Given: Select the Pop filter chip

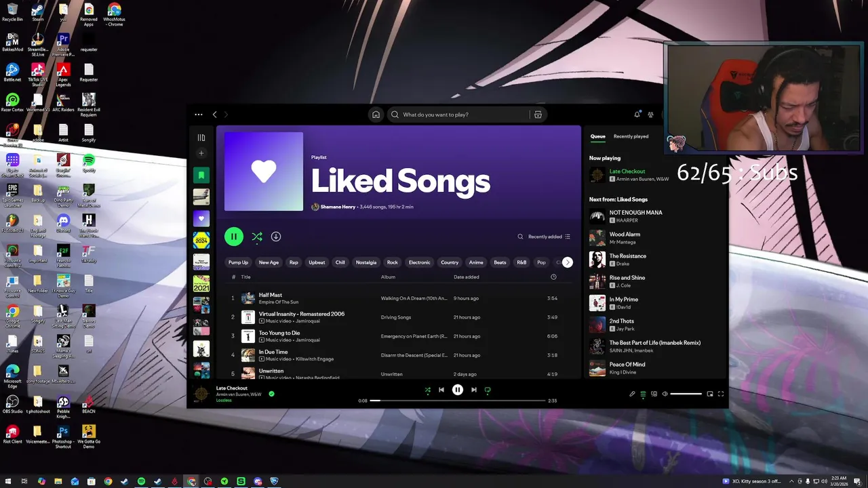Looking at the screenshot, I should pos(541,262).
